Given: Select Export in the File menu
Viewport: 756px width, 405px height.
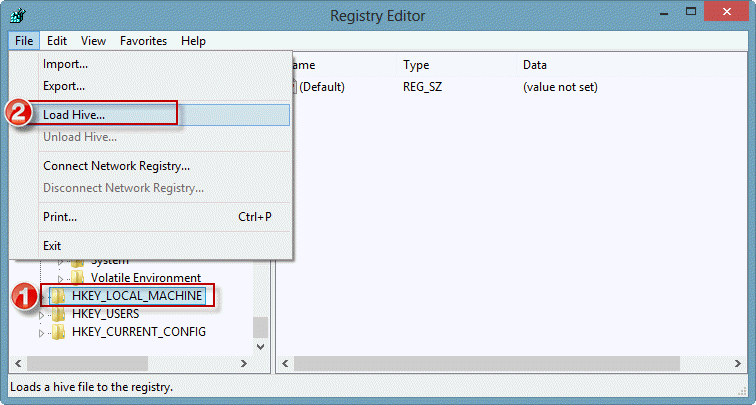Looking at the screenshot, I should (x=64, y=86).
